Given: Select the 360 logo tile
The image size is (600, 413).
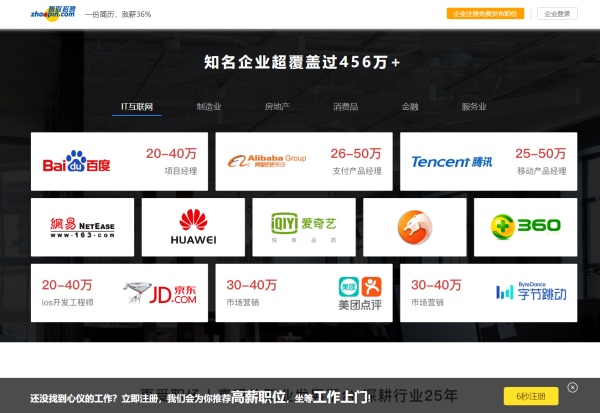Looking at the screenshot, I should [x=525, y=227].
